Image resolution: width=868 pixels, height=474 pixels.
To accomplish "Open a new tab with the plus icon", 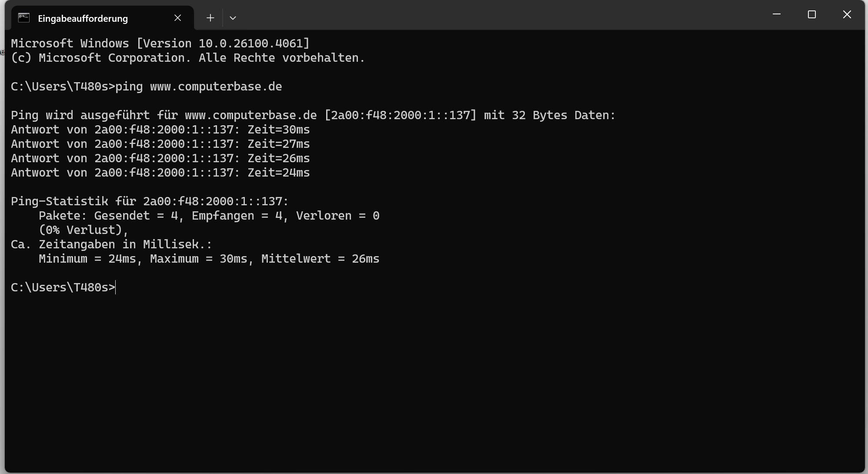I will 210,18.
